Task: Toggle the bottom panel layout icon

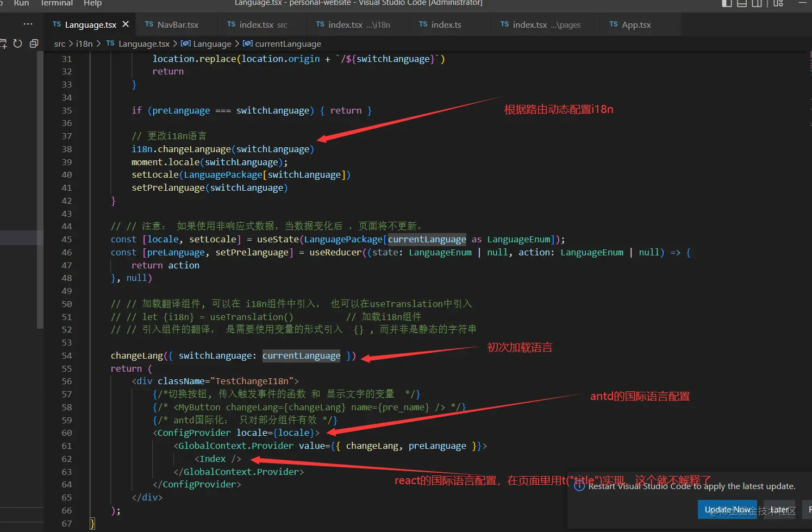Action: tap(742, 3)
